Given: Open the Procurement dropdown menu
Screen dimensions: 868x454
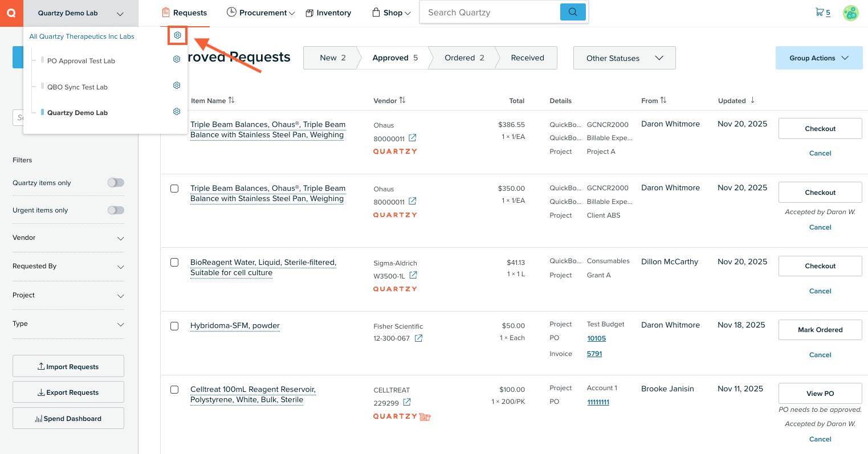Looking at the screenshot, I should coord(260,13).
